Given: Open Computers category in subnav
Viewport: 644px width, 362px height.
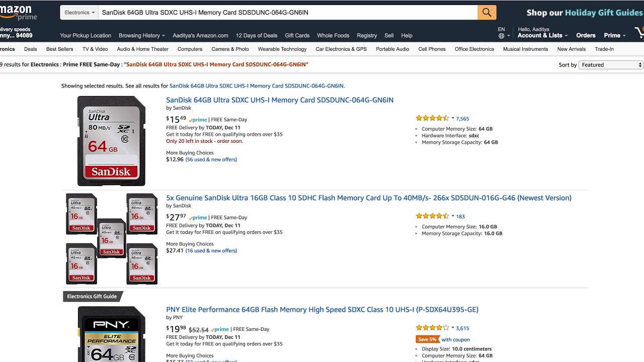Looking at the screenshot, I should (190, 49).
